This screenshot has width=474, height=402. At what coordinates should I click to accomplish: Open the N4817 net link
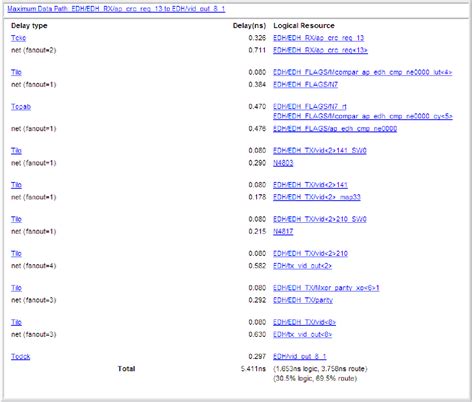click(283, 232)
